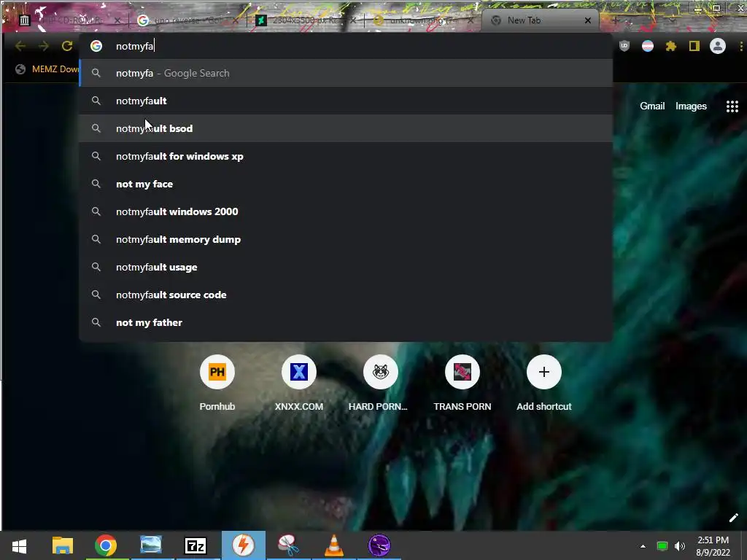Toggle the browser side panel icon
The width and height of the screenshot is (747, 560).
point(694,46)
